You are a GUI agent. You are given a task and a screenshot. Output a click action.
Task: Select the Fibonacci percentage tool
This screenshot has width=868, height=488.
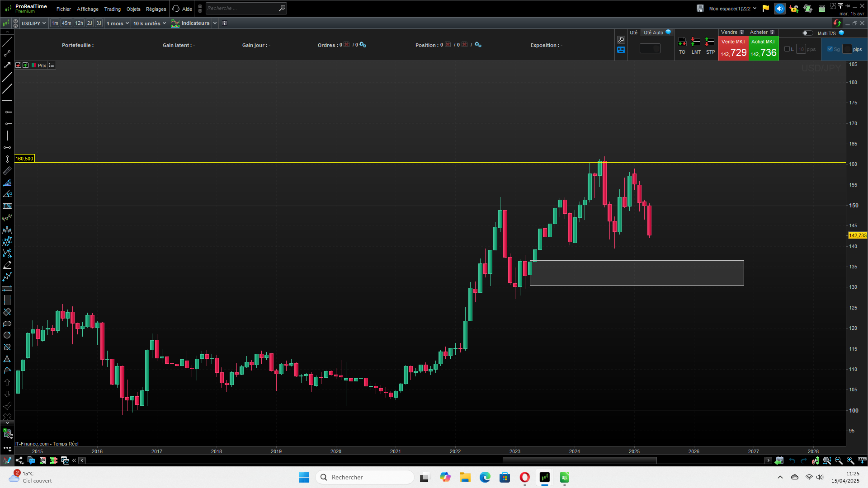(7, 206)
